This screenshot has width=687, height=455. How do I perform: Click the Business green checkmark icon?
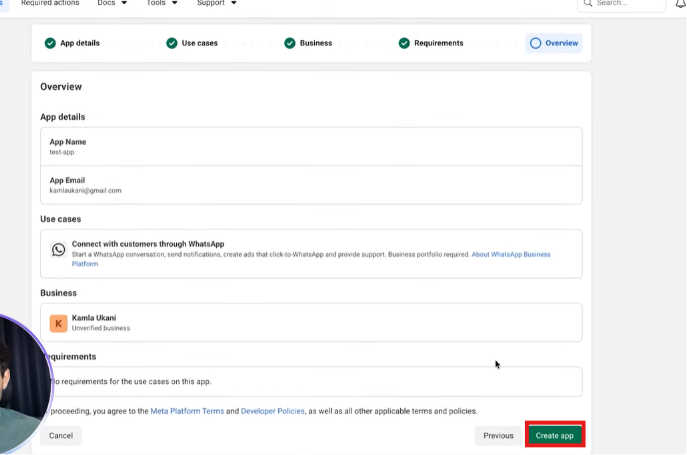tap(290, 43)
